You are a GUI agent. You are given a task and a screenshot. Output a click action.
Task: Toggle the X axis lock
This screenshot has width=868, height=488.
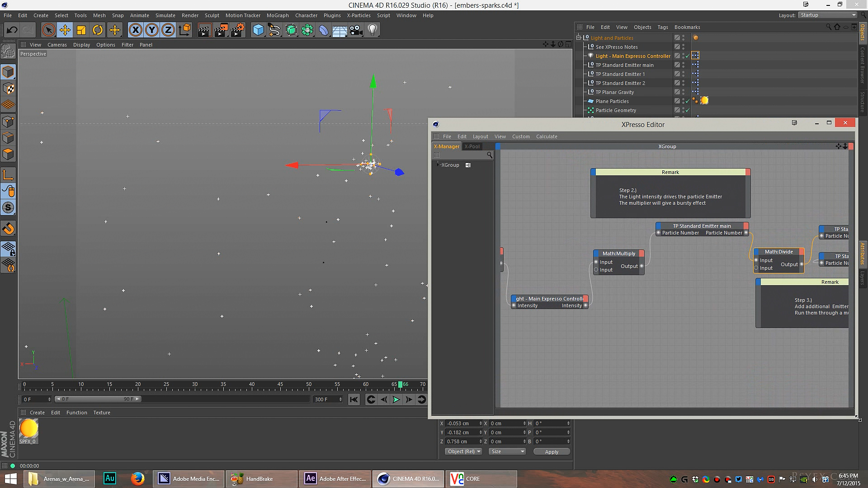135,30
